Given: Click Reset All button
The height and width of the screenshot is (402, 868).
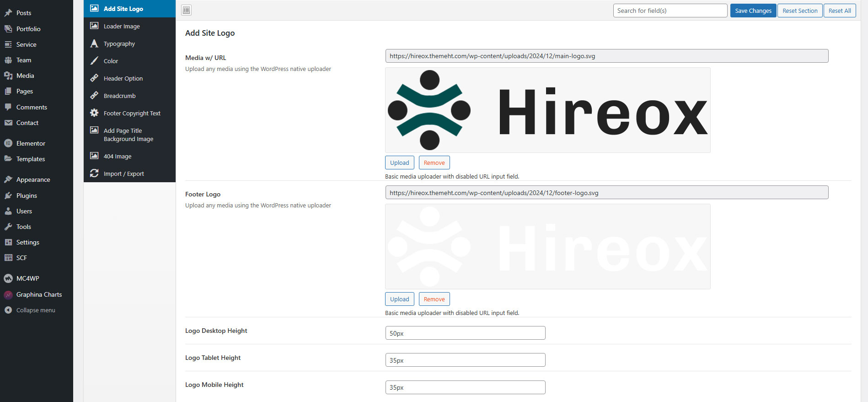Looking at the screenshot, I should click(x=840, y=11).
